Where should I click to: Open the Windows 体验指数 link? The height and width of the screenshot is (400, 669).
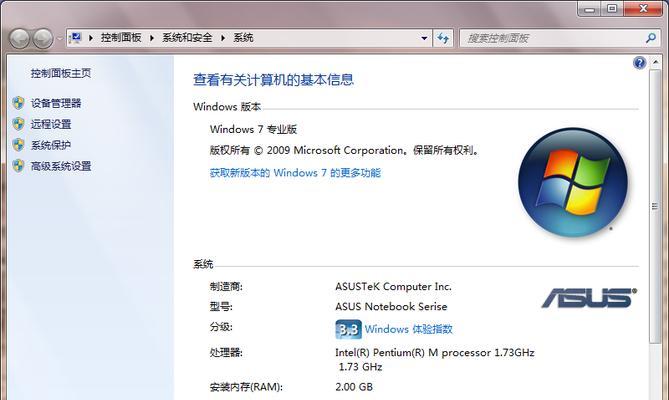408,329
